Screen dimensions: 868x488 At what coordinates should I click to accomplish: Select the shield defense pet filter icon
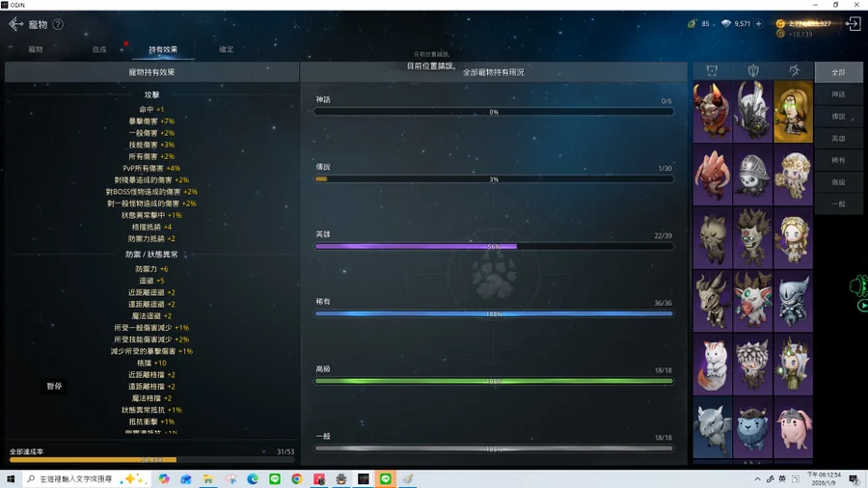[x=753, y=71]
